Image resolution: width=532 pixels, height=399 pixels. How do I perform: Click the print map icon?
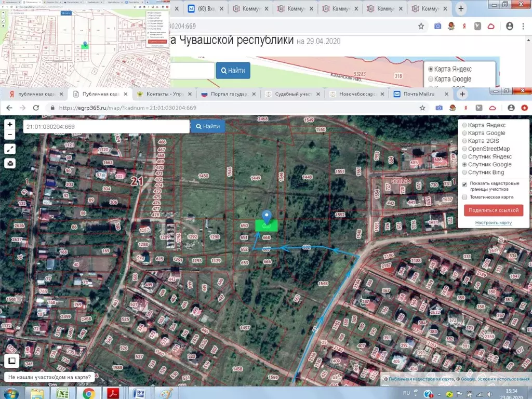point(10,163)
